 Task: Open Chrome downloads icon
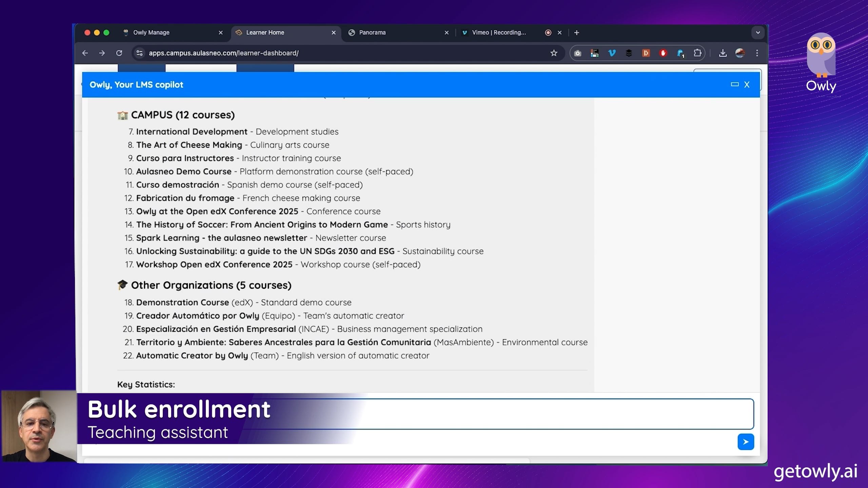point(723,53)
